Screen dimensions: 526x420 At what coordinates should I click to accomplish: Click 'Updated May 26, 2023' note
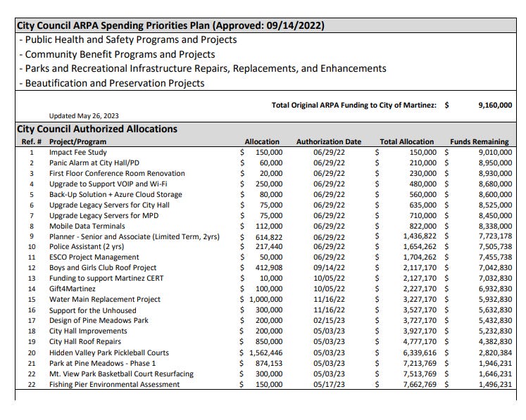84,116
